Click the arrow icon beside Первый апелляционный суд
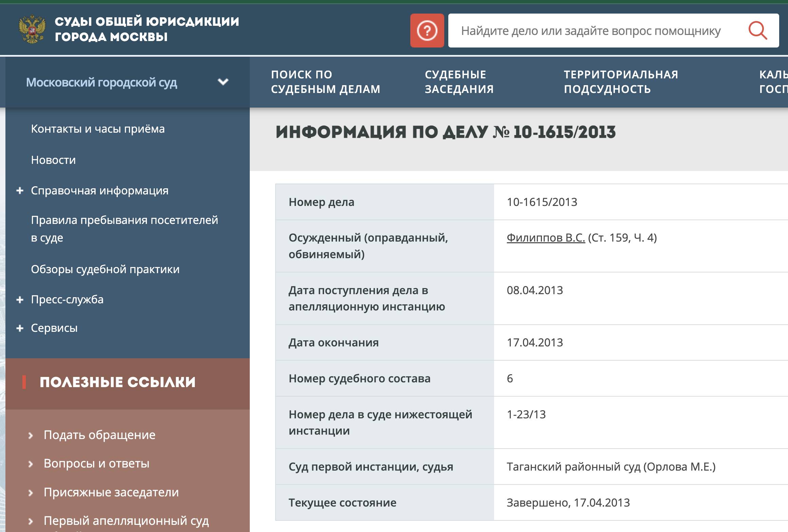The height and width of the screenshot is (532, 788). coord(31,521)
